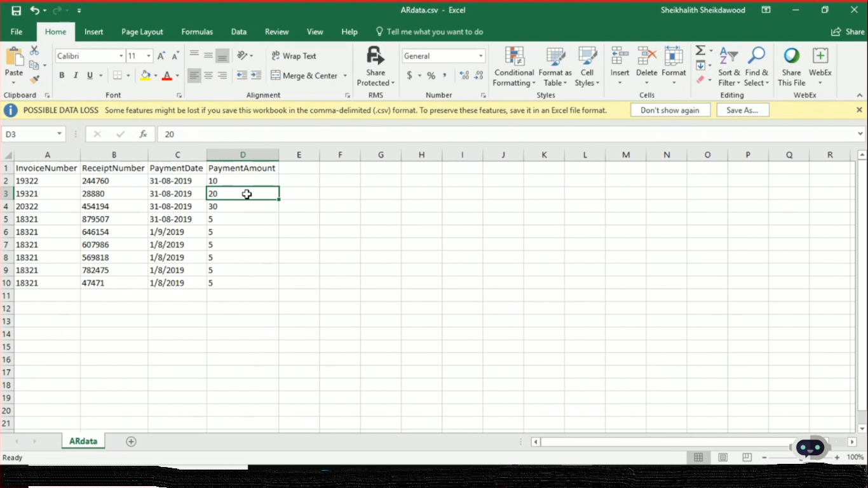Image resolution: width=868 pixels, height=488 pixels.
Task: Expand the General number format dropdown
Action: click(x=480, y=56)
